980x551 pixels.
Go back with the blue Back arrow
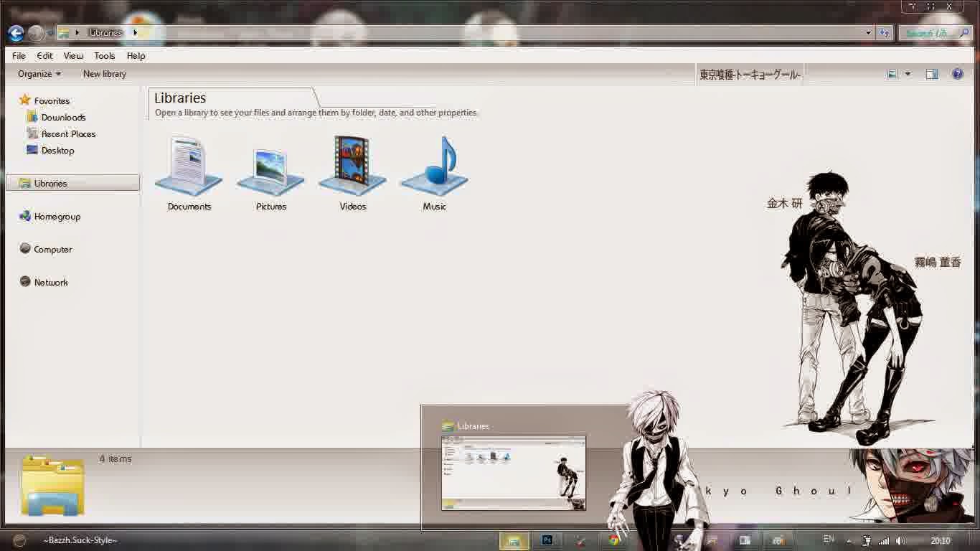(x=16, y=33)
